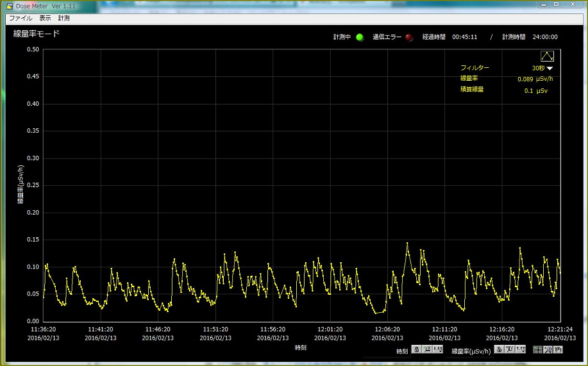Open the 計測 menu
The image size is (588, 366).
(63, 19)
